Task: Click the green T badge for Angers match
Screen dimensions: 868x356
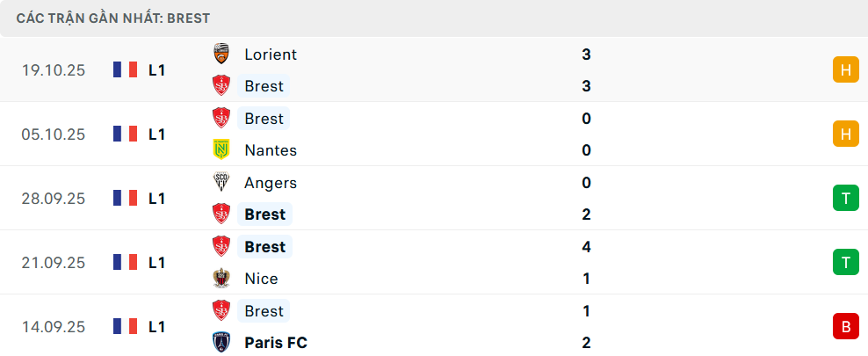Action: click(x=845, y=199)
